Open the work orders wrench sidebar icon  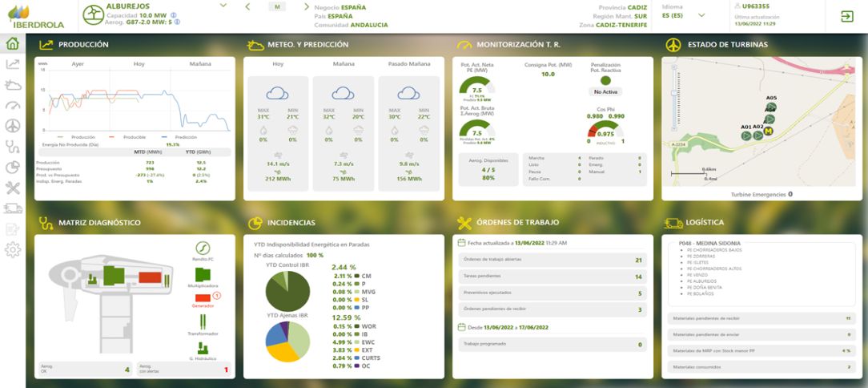point(12,188)
